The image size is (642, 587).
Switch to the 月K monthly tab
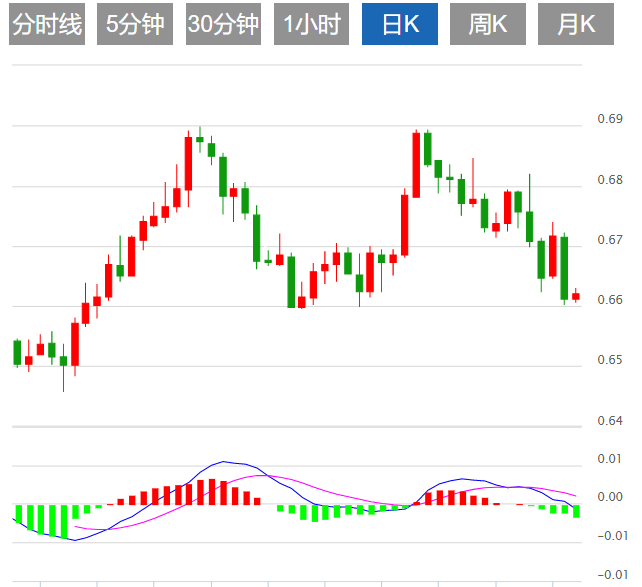pos(576,24)
